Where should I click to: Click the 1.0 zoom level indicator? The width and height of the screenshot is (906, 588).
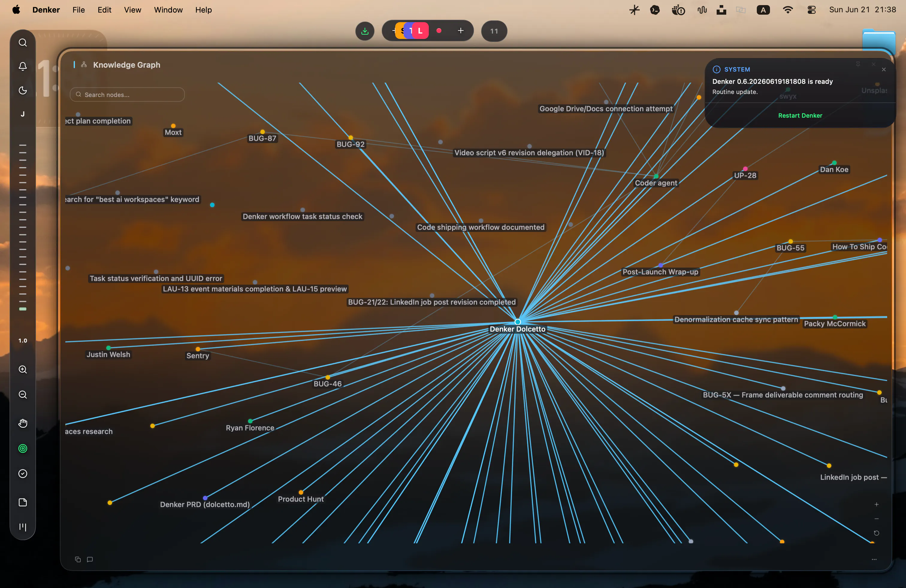tap(23, 340)
